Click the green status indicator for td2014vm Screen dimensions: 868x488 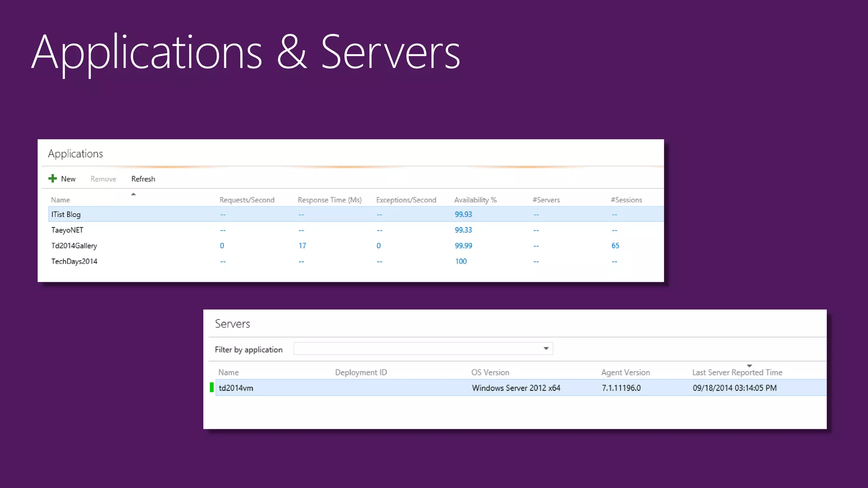(x=211, y=387)
